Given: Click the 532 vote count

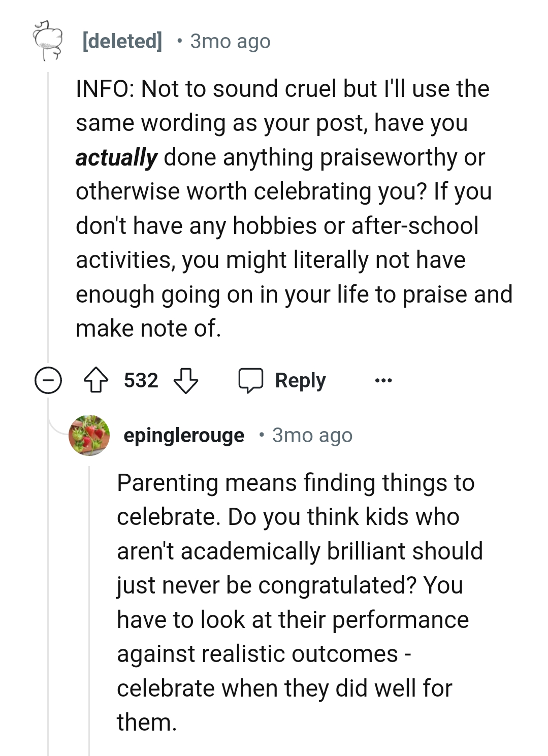Looking at the screenshot, I should tap(141, 380).
